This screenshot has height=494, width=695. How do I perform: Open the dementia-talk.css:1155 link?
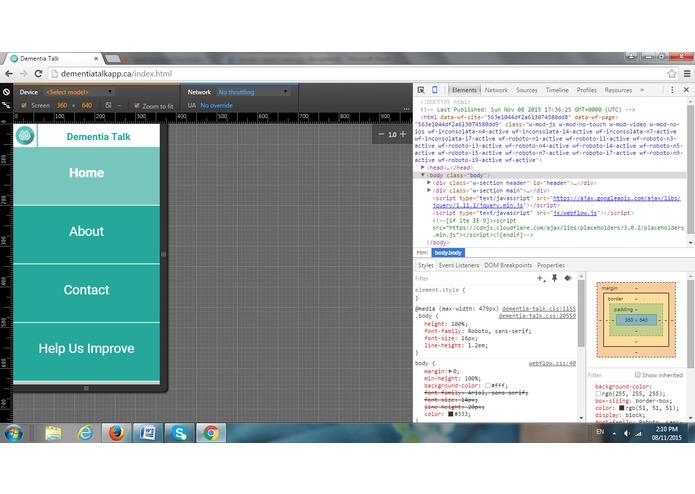coord(539,308)
